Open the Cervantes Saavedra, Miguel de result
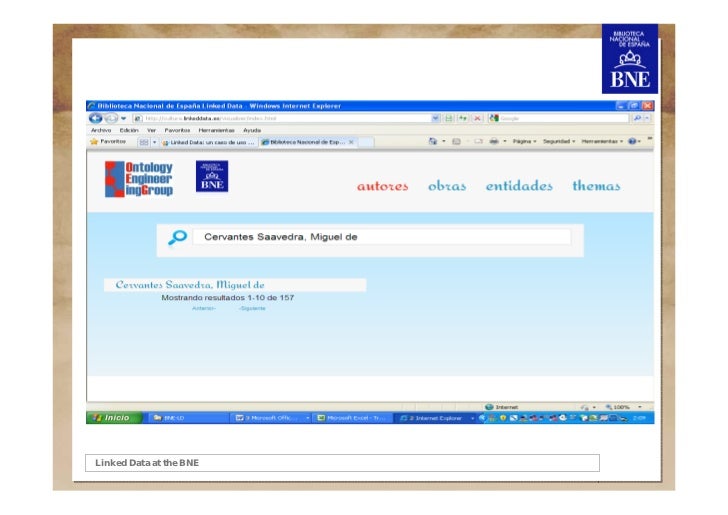 tap(190, 285)
